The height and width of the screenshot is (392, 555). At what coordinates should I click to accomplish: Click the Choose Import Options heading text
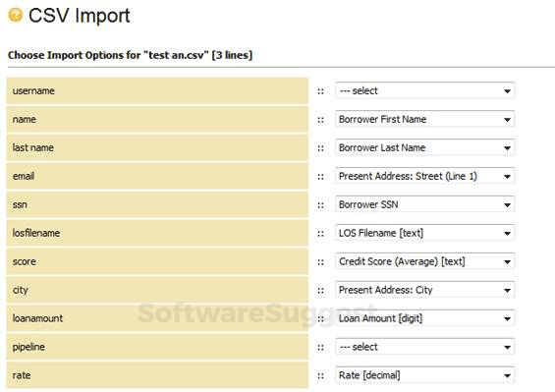130,55
